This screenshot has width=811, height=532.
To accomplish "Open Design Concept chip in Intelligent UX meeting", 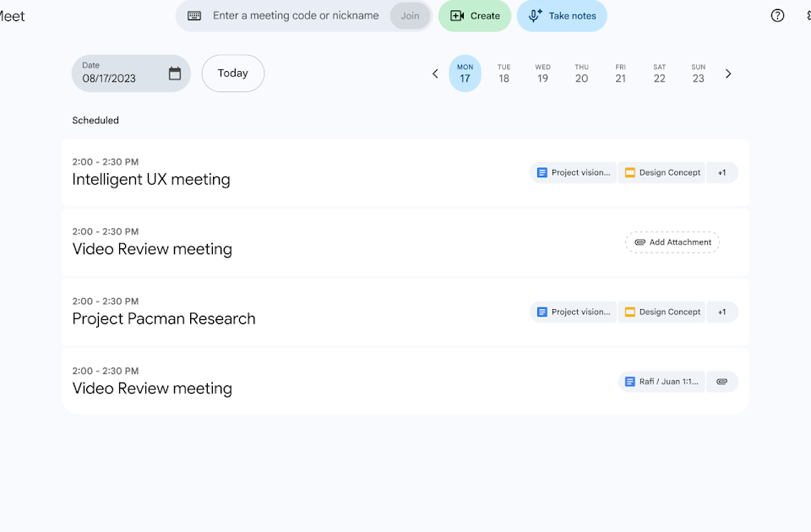I will tap(661, 172).
